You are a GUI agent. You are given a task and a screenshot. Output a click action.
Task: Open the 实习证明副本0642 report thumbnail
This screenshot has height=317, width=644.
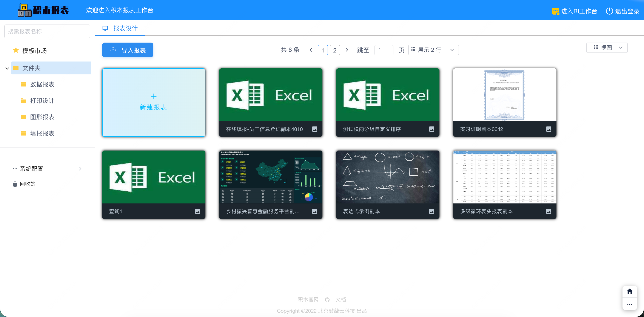(505, 95)
